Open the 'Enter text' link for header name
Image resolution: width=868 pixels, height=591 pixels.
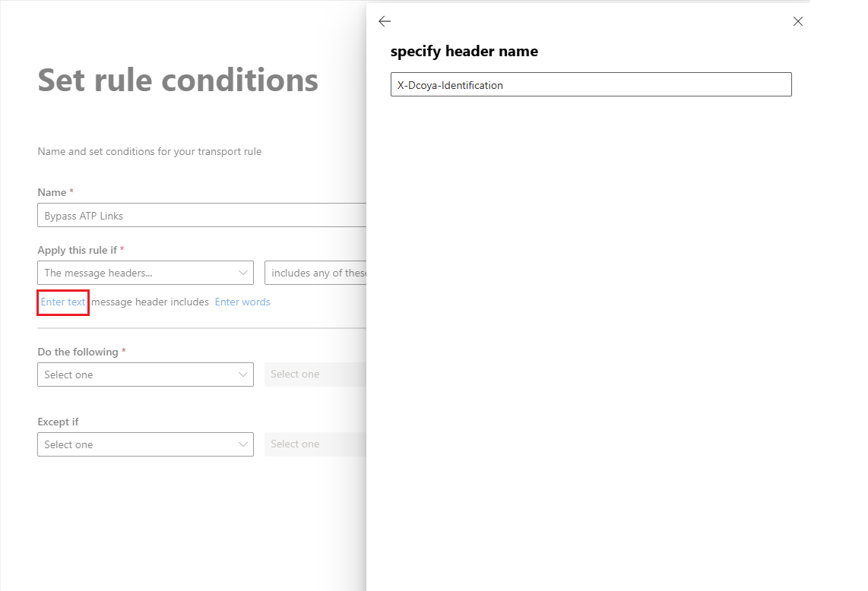[x=63, y=302]
